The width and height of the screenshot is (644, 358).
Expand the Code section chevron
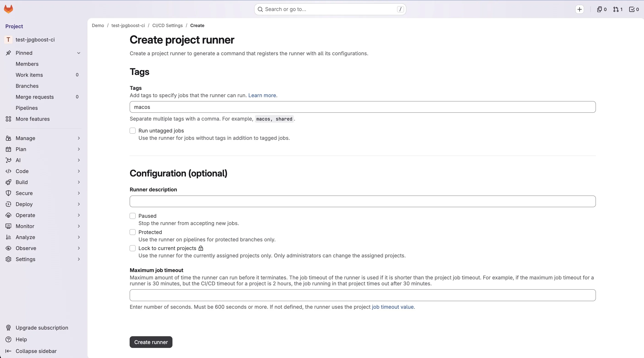click(x=79, y=171)
